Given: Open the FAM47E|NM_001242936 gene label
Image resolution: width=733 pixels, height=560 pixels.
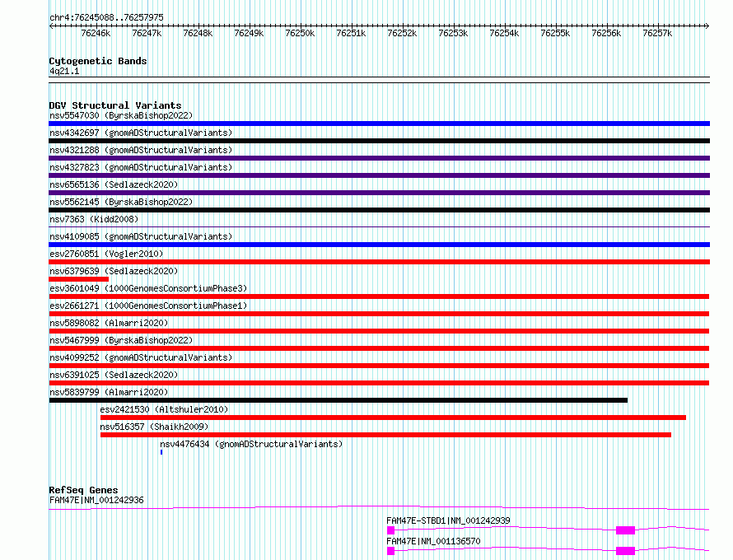Looking at the screenshot, I should pos(96,500).
